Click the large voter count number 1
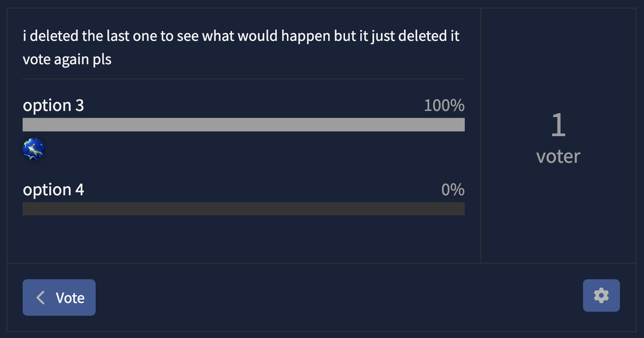This screenshot has width=644, height=338. click(x=558, y=125)
